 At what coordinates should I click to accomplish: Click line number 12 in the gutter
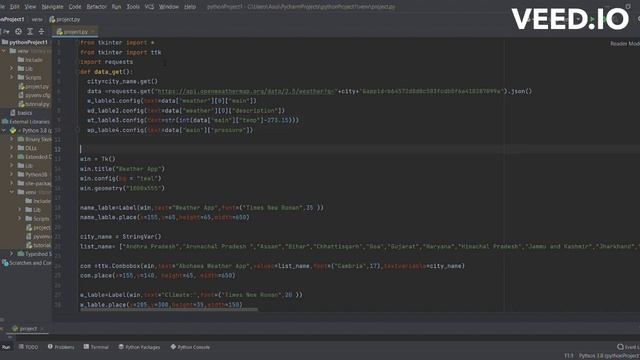coord(58,149)
